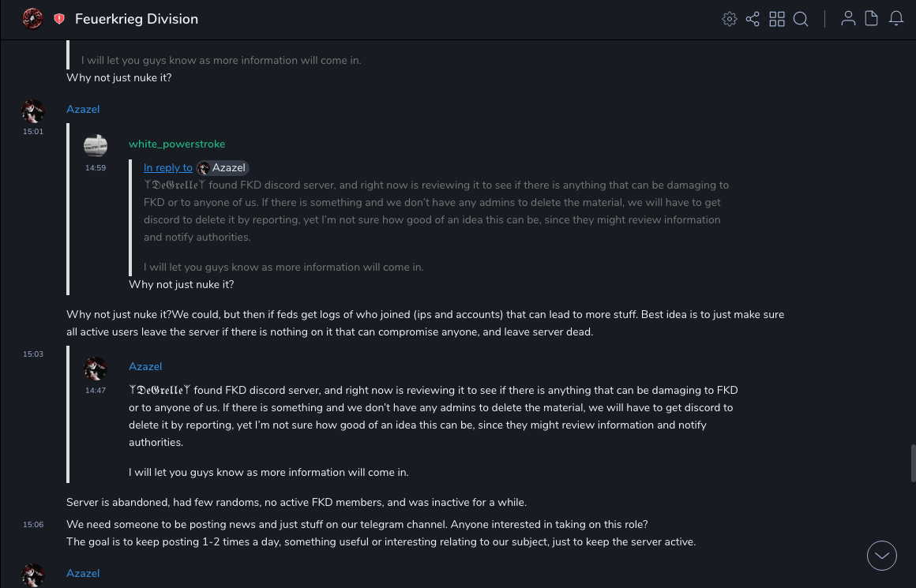Open the files document icon
The width and height of the screenshot is (916, 588).
pyautogui.click(x=872, y=19)
